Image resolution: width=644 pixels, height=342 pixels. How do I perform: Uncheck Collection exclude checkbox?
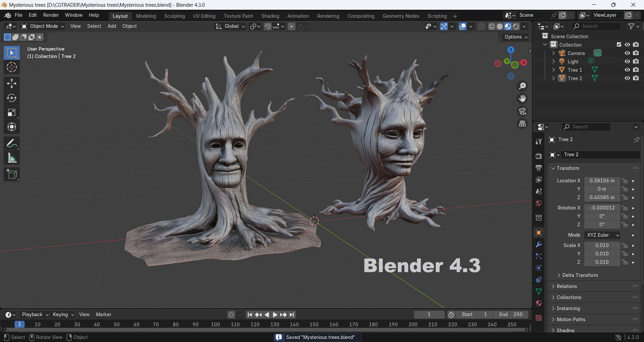tap(619, 45)
